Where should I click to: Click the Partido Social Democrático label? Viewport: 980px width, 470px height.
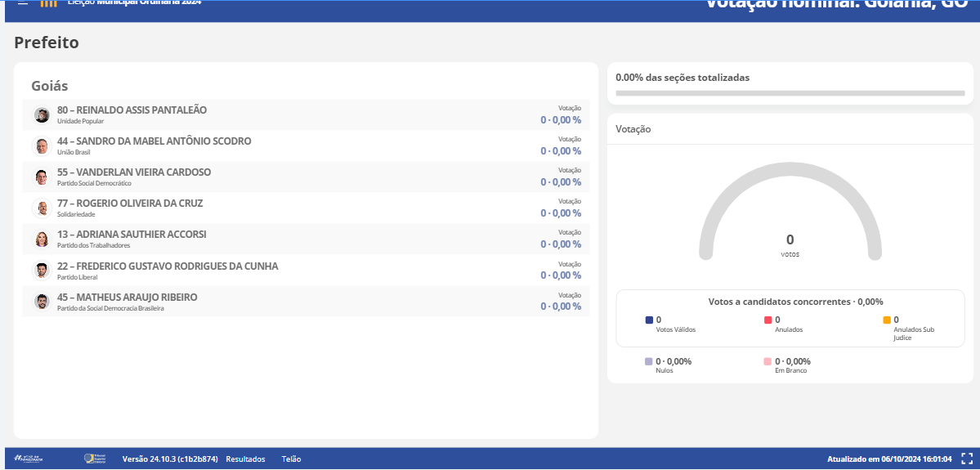click(94, 183)
